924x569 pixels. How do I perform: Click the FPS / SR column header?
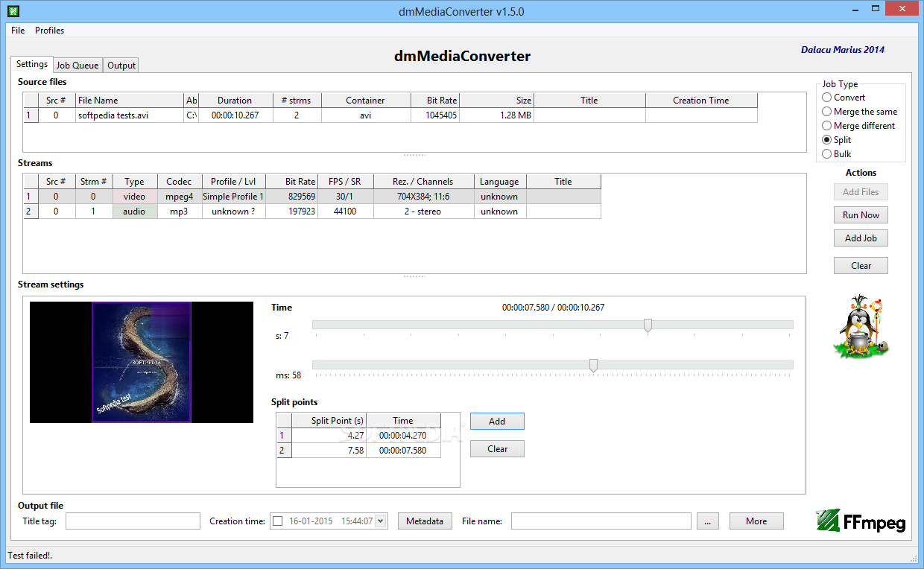[x=344, y=182]
